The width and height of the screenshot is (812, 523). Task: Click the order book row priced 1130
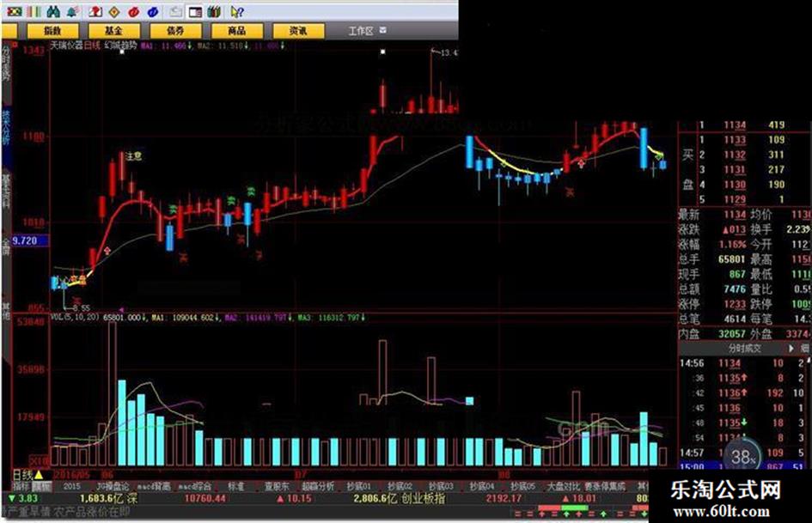click(742, 185)
